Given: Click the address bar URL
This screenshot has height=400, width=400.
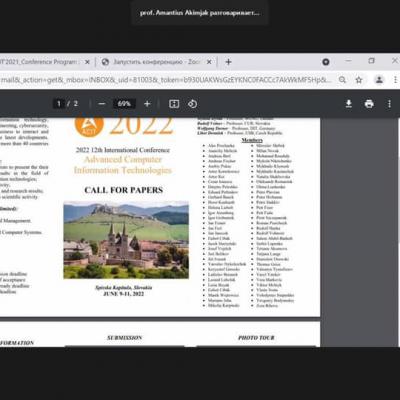Looking at the screenshot, I should click(x=166, y=80).
